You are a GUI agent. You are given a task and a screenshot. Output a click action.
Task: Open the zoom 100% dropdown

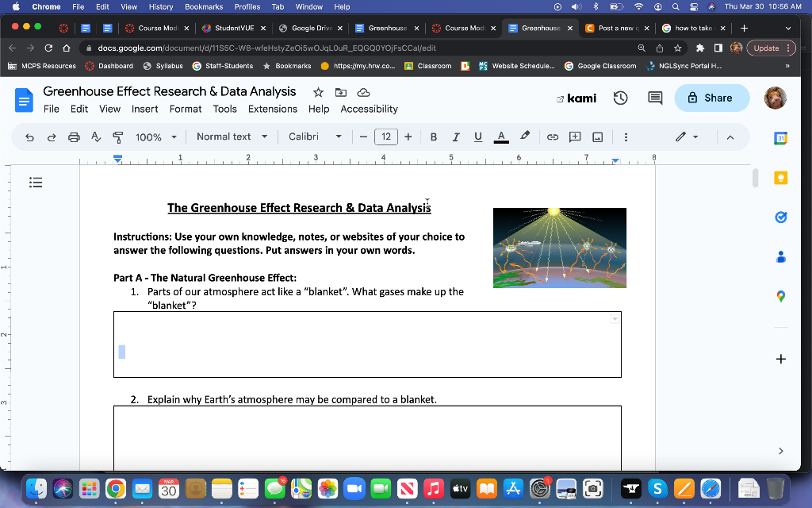[156, 137]
